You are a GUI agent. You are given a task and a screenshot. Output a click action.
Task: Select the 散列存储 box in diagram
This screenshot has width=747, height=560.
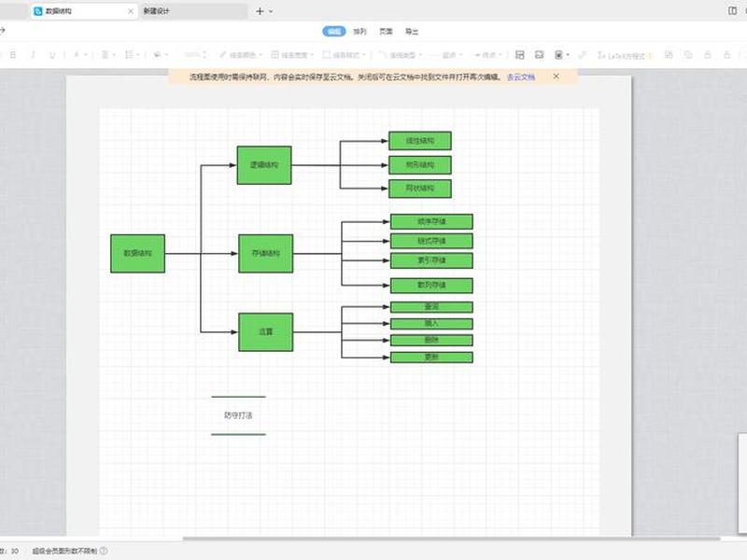(x=431, y=286)
